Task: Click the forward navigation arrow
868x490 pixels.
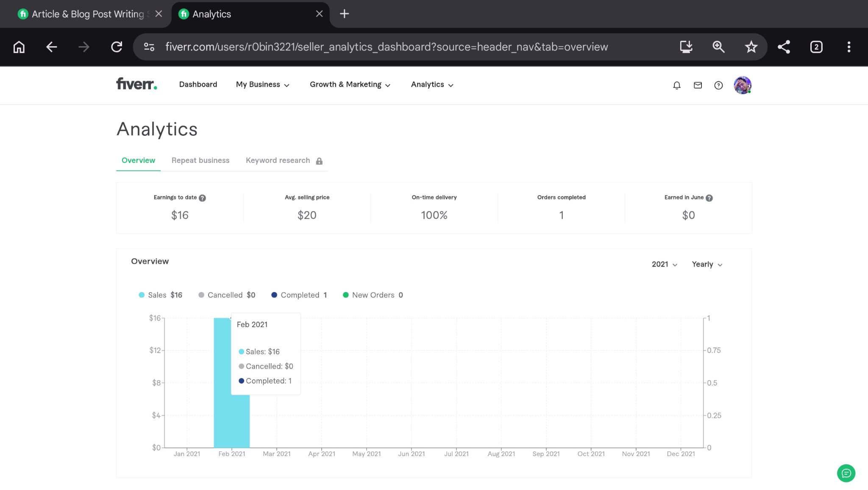Action: (x=84, y=47)
